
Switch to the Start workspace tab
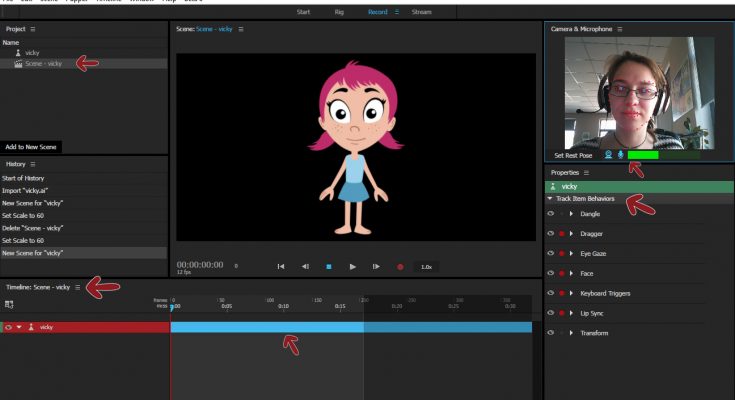(x=303, y=12)
